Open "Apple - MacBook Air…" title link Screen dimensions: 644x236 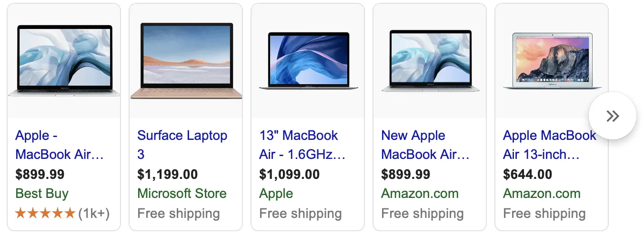coord(60,145)
